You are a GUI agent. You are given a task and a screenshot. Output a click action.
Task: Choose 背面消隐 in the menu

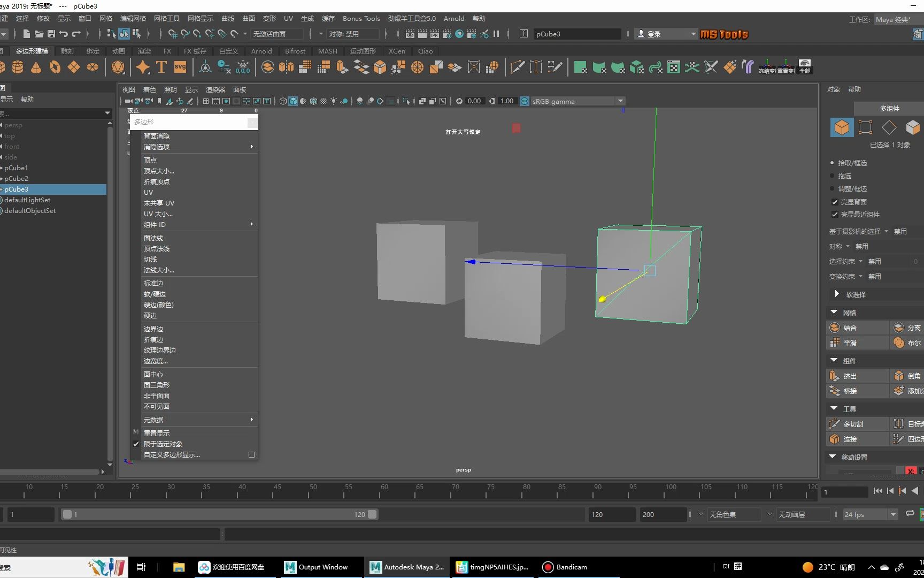pyautogui.click(x=157, y=136)
